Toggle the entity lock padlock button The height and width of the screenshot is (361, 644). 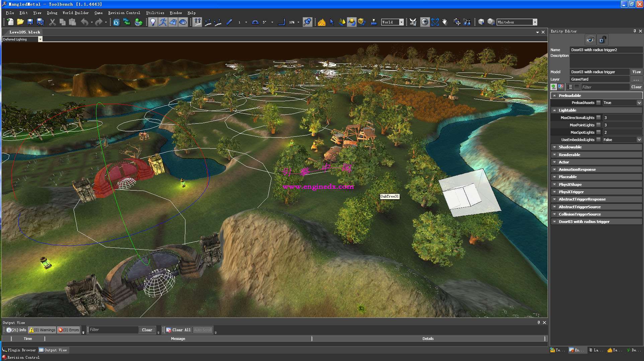pyautogui.click(x=602, y=40)
